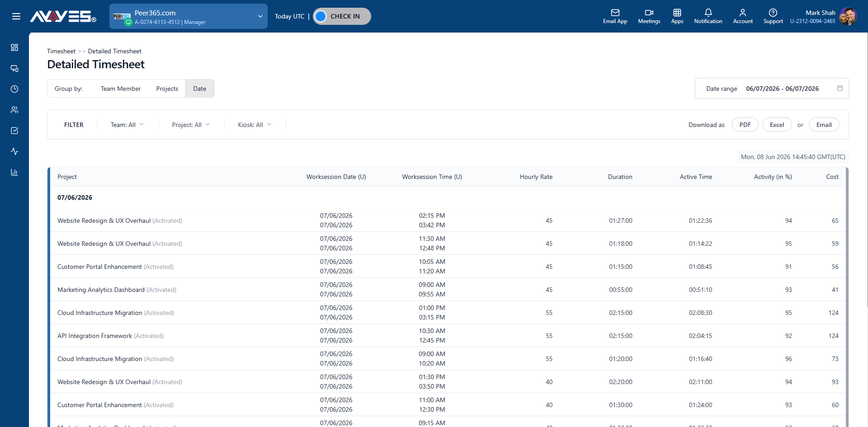Open the reports bar chart icon in the sidebar
The width and height of the screenshot is (868, 427).
14,172
